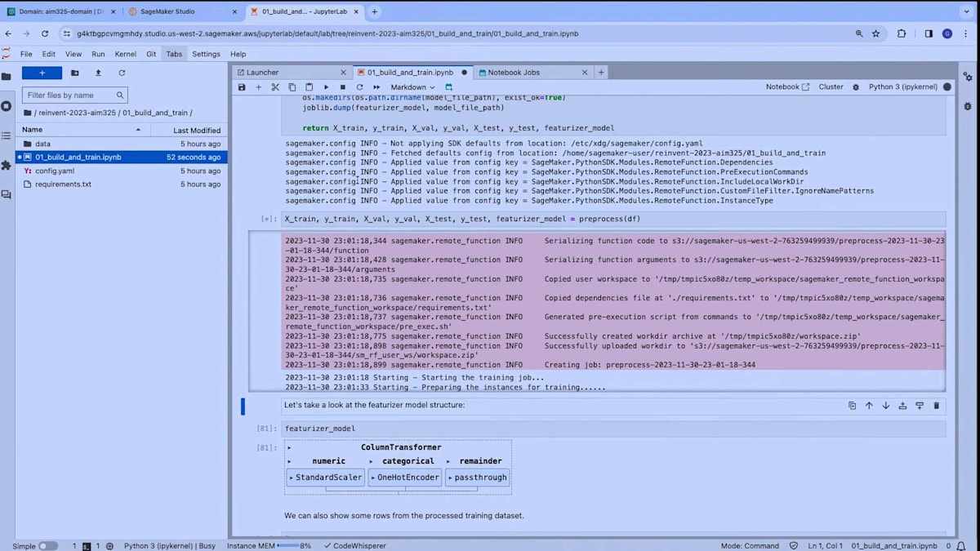980x551 pixels.
Task: Move the active cell up
Action: (869, 406)
